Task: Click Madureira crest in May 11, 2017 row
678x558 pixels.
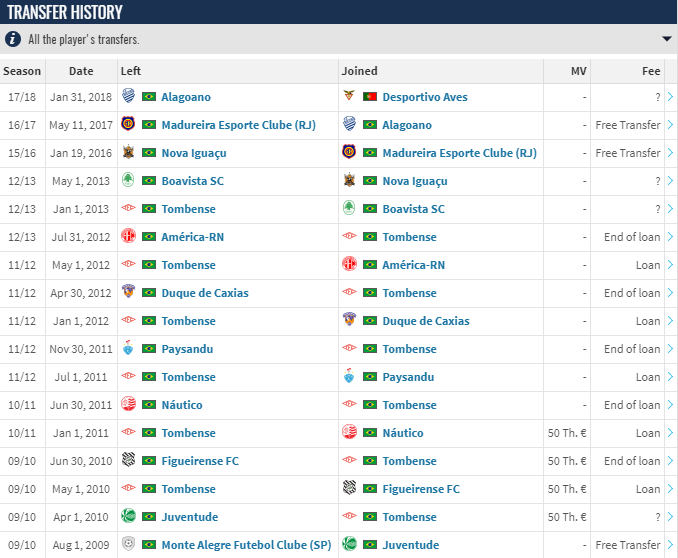Action: tap(128, 124)
